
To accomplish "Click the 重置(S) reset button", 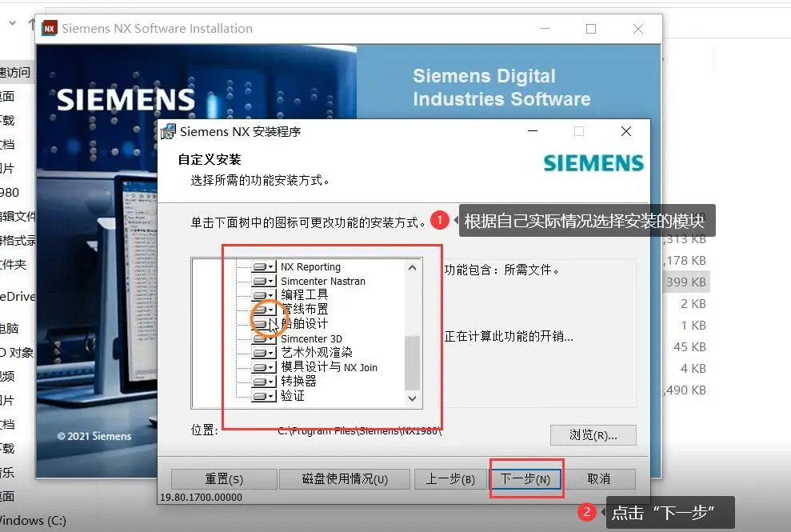I will pyautogui.click(x=224, y=479).
